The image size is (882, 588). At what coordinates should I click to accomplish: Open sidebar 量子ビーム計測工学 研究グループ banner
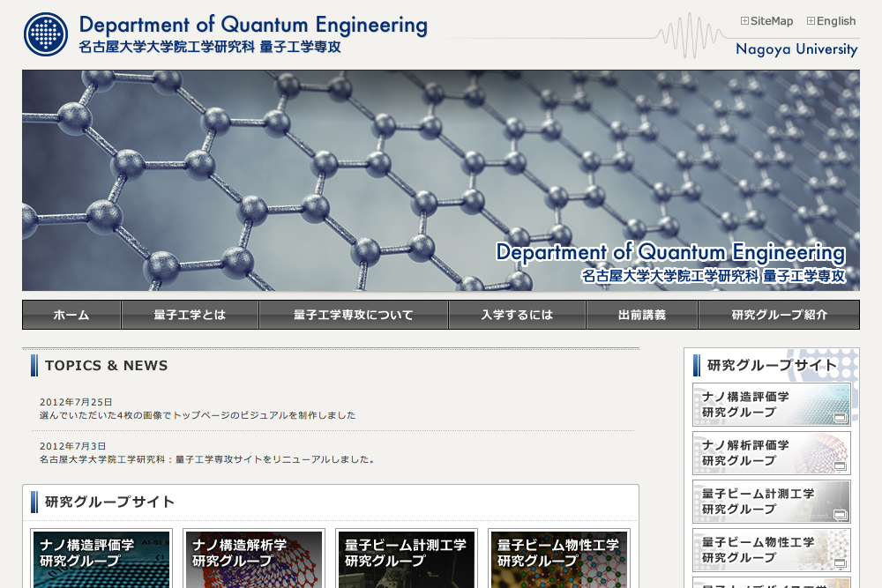[771, 502]
